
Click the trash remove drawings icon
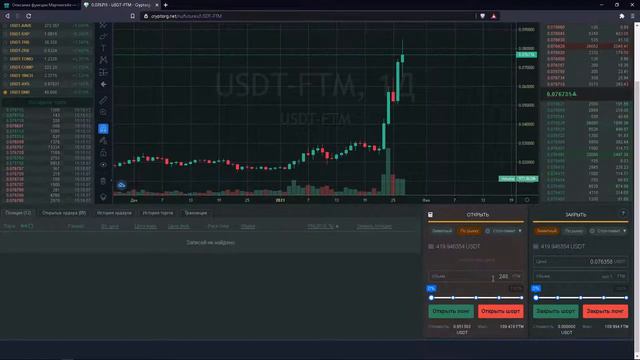[103, 181]
